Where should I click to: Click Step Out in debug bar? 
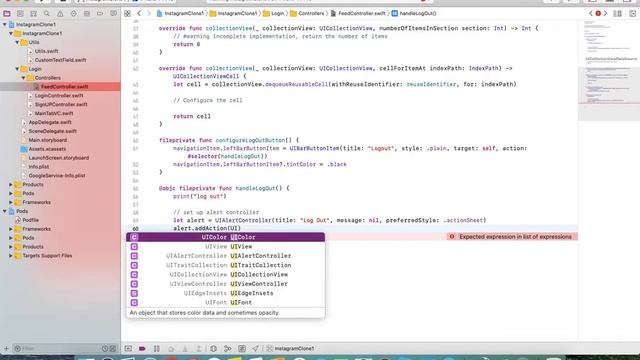[x=199, y=349]
